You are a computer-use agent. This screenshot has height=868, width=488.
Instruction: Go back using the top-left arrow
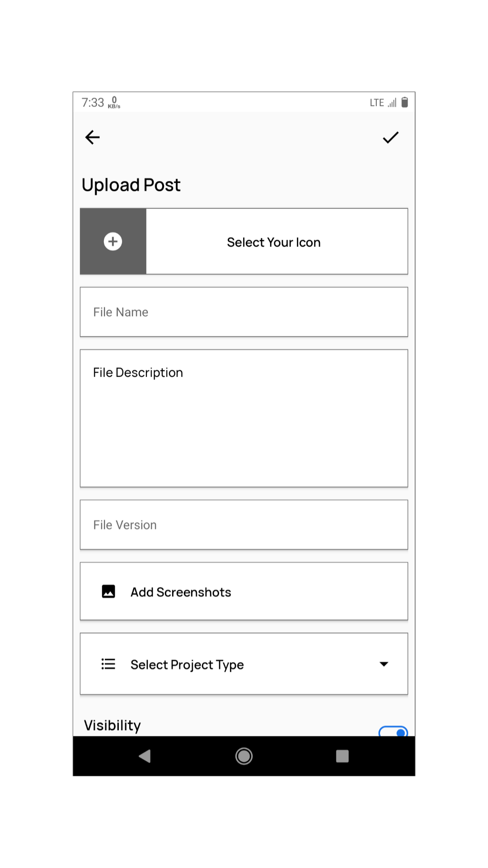point(93,137)
